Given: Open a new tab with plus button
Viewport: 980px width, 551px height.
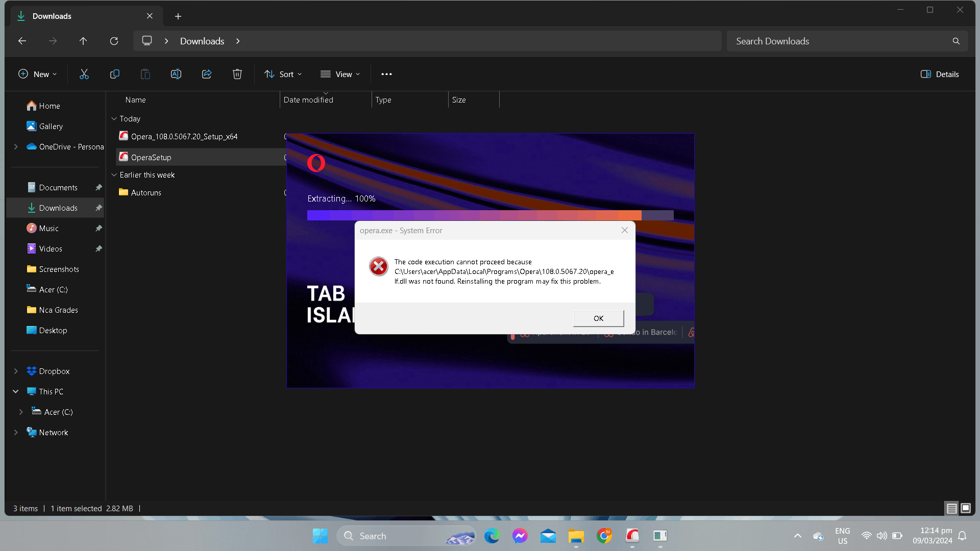Looking at the screenshot, I should point(178,16).
